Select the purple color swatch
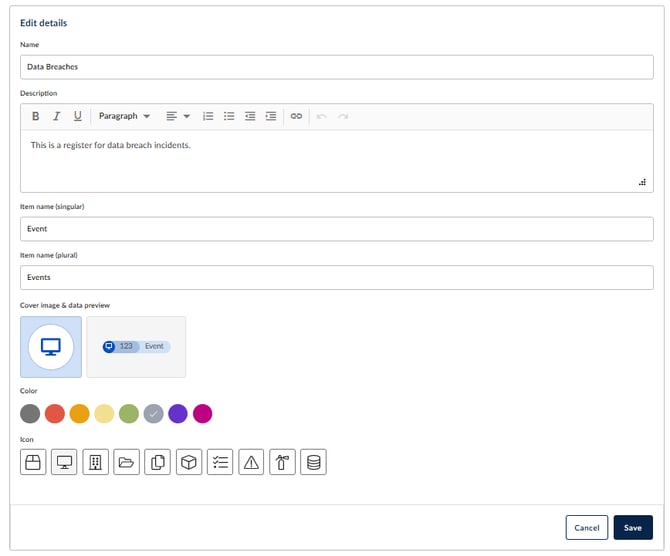 [178, 413]
